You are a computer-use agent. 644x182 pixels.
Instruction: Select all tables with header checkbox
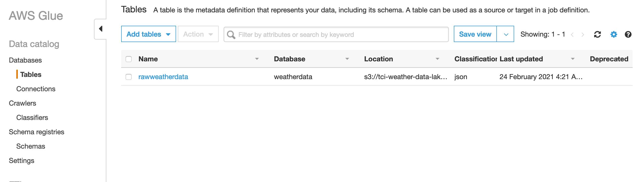click(x=129, y=59)
